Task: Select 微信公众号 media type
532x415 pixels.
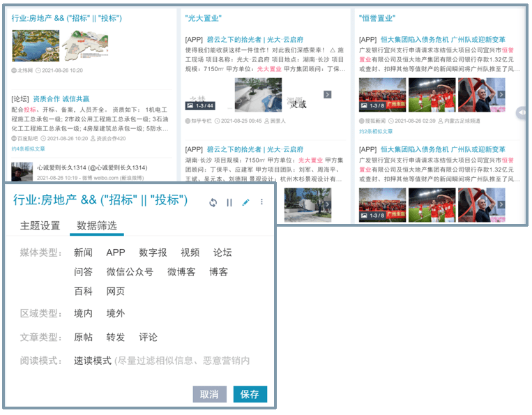Action: (130, 272)
